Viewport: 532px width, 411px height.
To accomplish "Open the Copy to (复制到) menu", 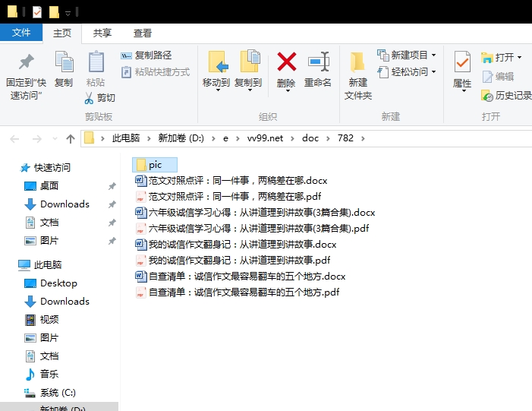I will (248, 71).
